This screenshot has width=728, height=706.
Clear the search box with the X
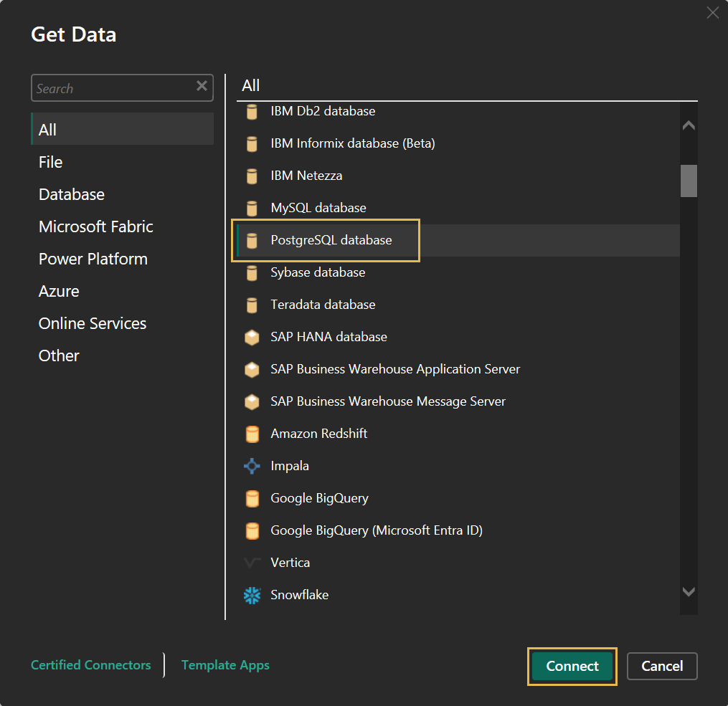[x=202, y=86]
